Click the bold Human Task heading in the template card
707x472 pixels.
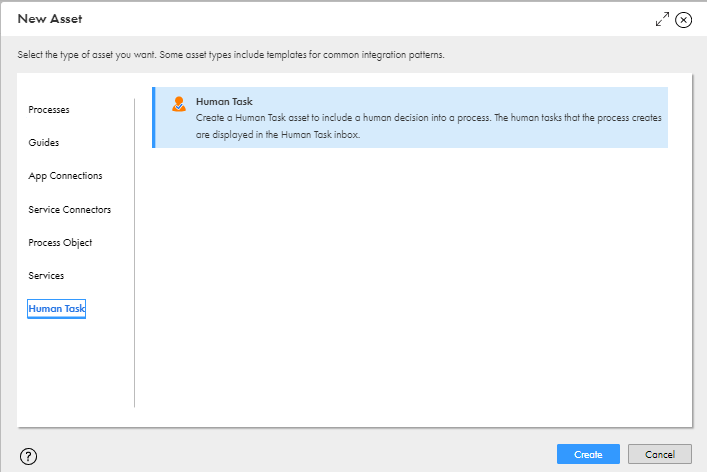point(224,101)
